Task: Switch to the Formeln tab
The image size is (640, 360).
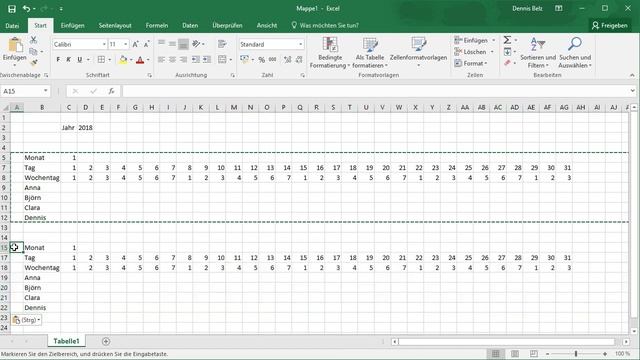Action: point(157,25)
